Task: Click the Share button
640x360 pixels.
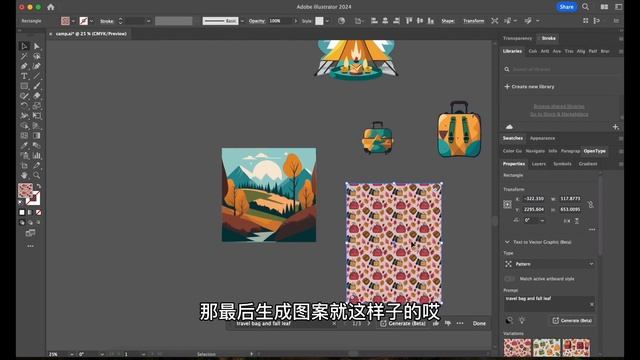Action: [x=567, y=7]
